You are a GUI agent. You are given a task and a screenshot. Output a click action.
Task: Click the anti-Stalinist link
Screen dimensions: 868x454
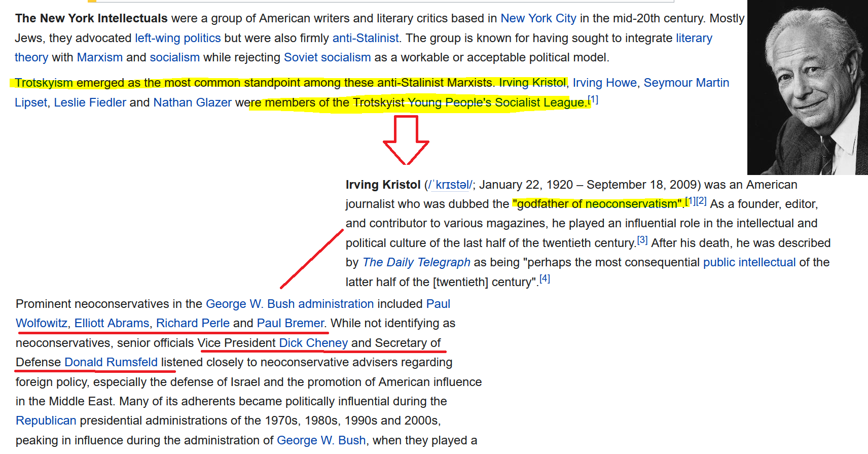(x=366, y=38)
